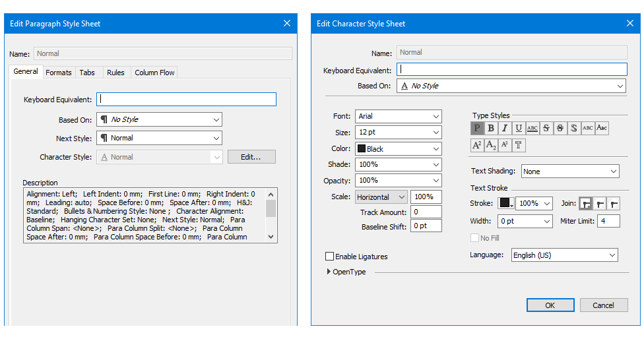The width and height of the screenshot is (644, 339).
Task: Close the Edit Paragraph Style Sheet dialog
Action: [x=287, y=23]
